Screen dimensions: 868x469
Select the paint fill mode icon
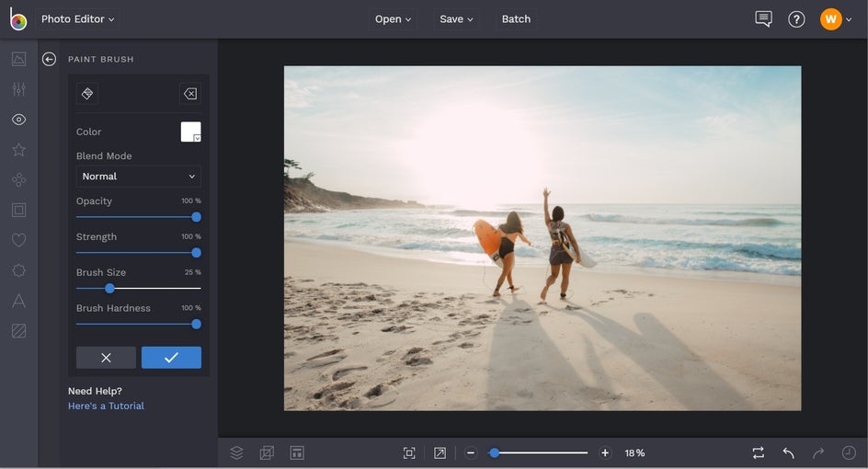[x=87, y=94]
